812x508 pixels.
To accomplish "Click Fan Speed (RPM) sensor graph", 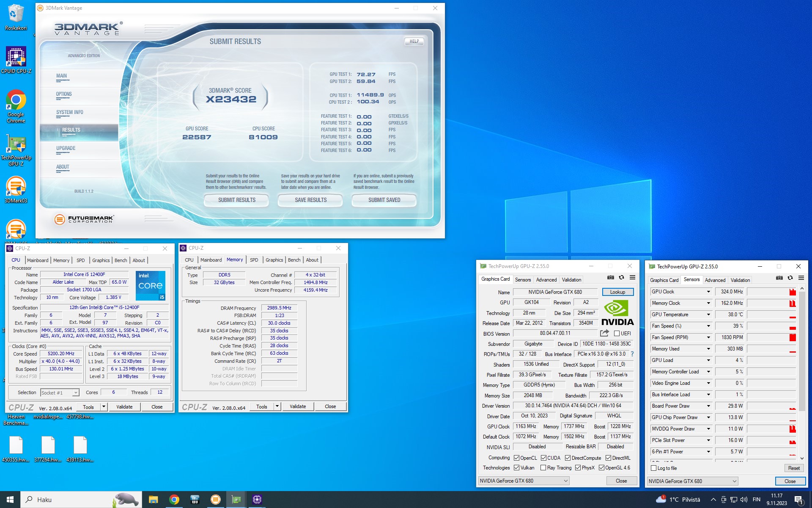I will click(x=771, y=337).
